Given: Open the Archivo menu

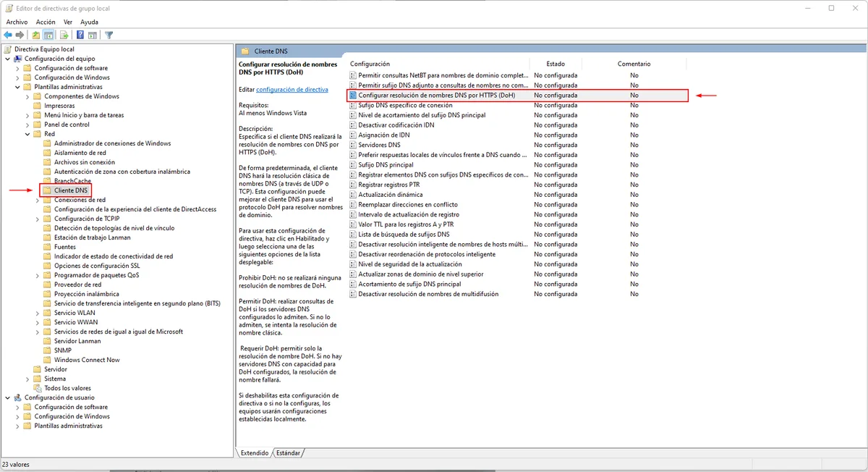Looking at the screenshot, I should pyautogui.click(x=17, y=22).
